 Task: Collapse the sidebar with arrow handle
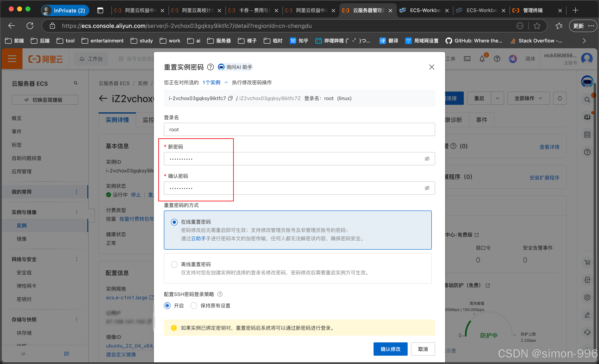[x=91, y=215]
